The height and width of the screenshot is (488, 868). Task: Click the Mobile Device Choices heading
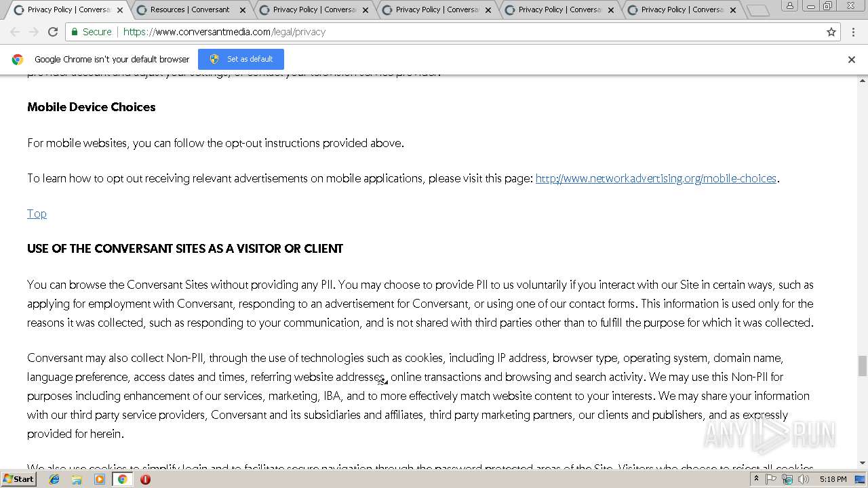(92, 107)
